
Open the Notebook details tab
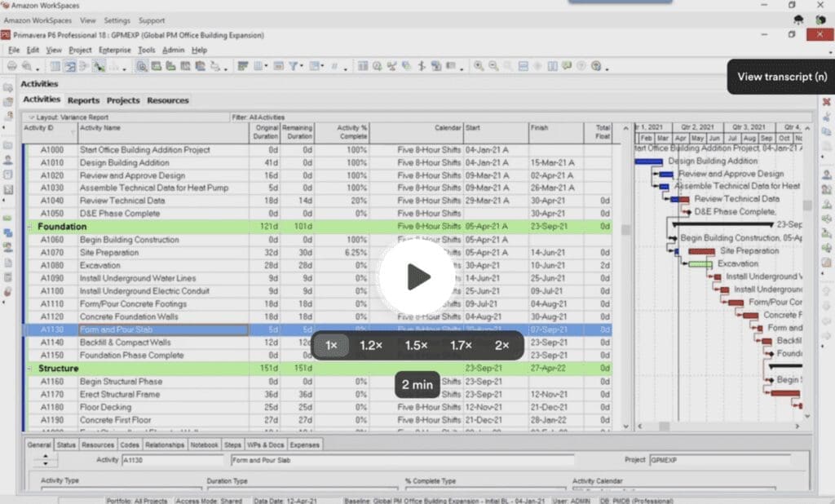pyautogui.click(x=204, y=444)
